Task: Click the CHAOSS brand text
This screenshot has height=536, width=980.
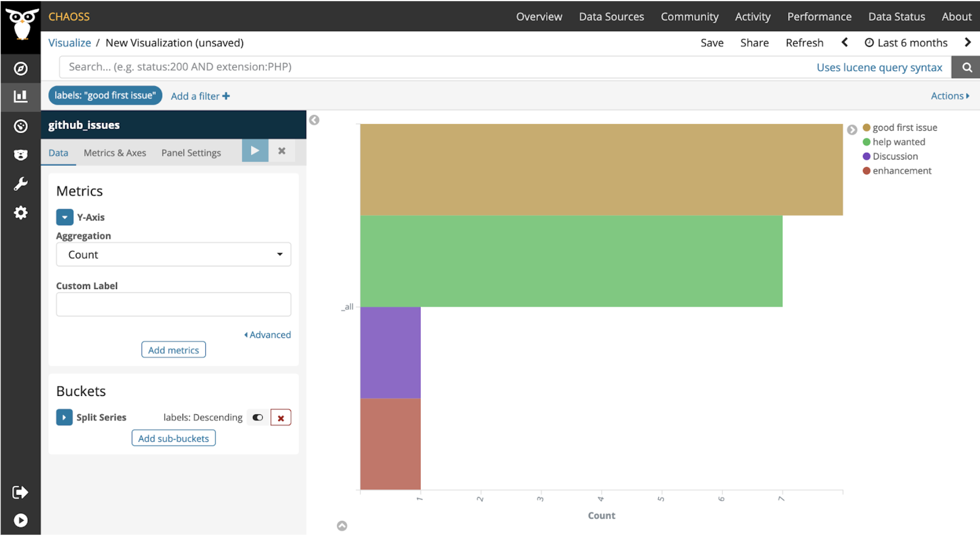Action: tap(69, 17)
